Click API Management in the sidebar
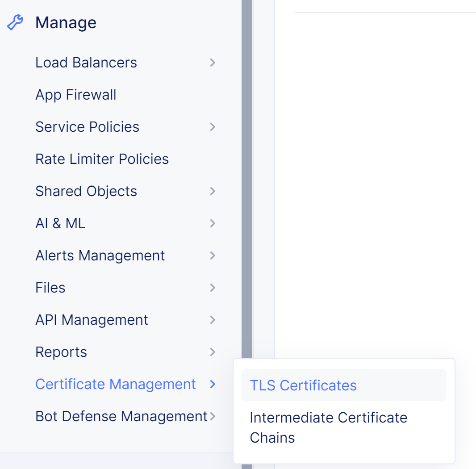 click(92, 320)
